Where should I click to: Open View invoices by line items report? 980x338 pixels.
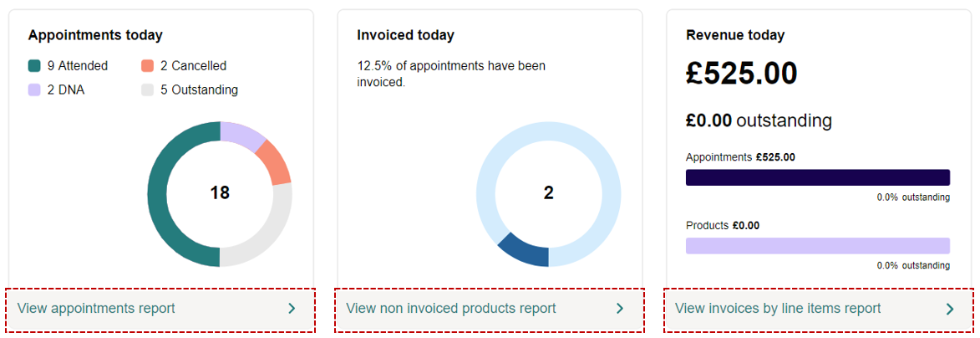click(x=818, y=309)
